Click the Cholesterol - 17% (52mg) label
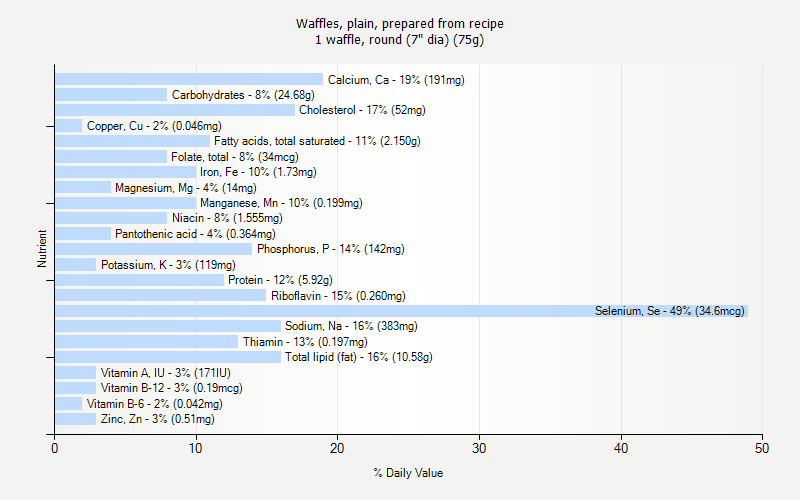This screenshot has width=800, height=500. pyautogui.click(x=362, y=110)
